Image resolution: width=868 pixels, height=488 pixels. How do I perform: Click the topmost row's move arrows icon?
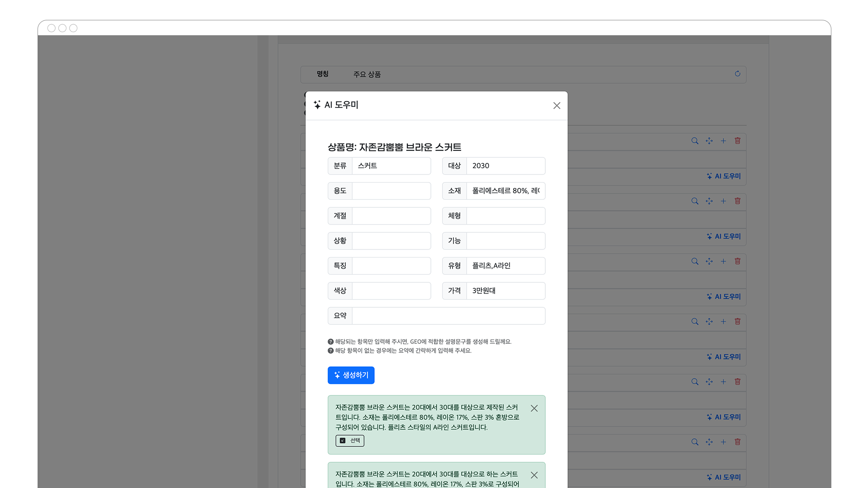(709, 141)
